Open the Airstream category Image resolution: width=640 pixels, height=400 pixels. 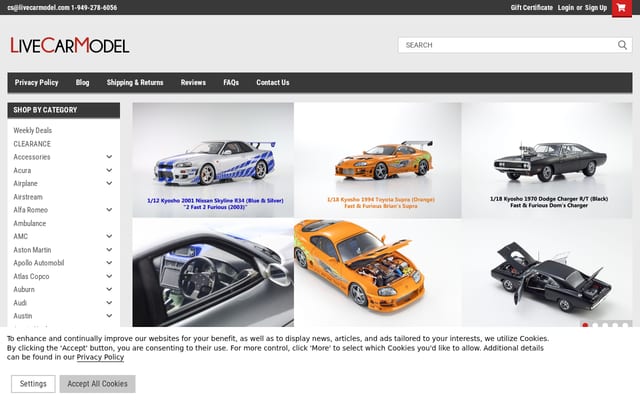[x=28, y=197]
